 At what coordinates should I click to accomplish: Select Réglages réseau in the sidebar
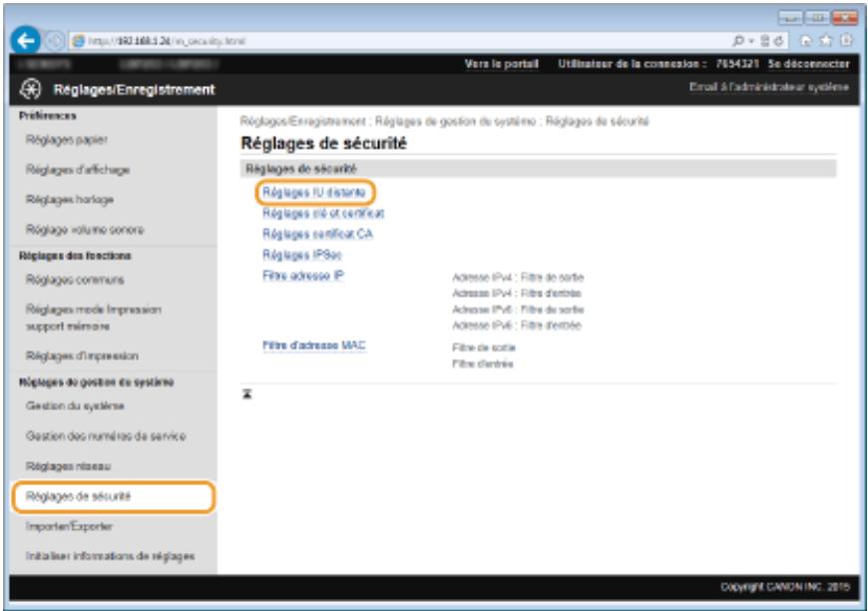click(68, 466)
